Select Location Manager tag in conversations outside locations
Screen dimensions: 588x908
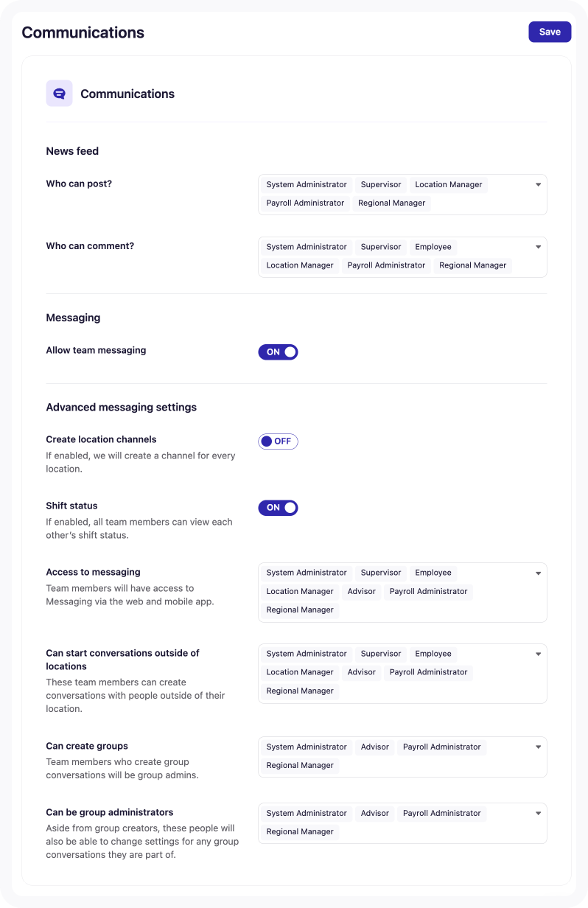300,671
